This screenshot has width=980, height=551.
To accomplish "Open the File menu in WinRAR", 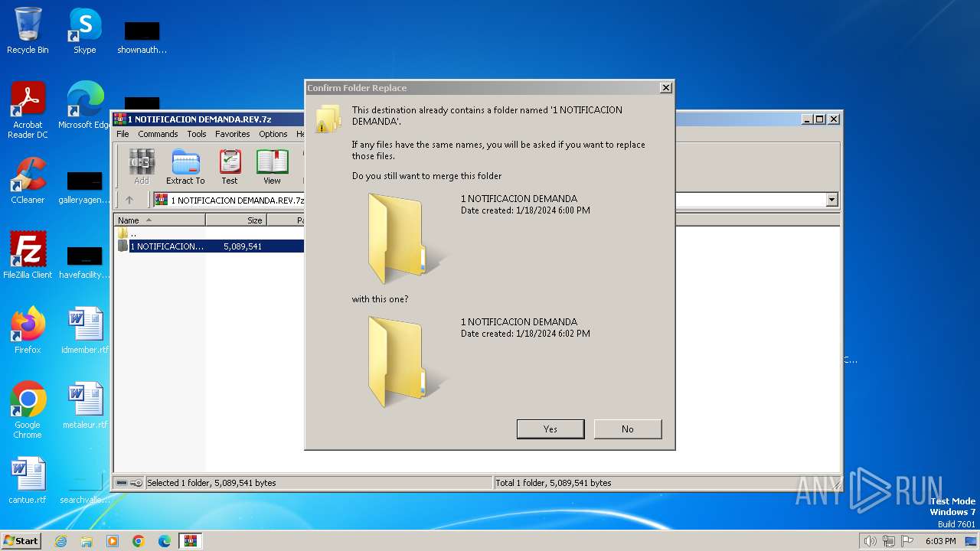I will [122, 134].
